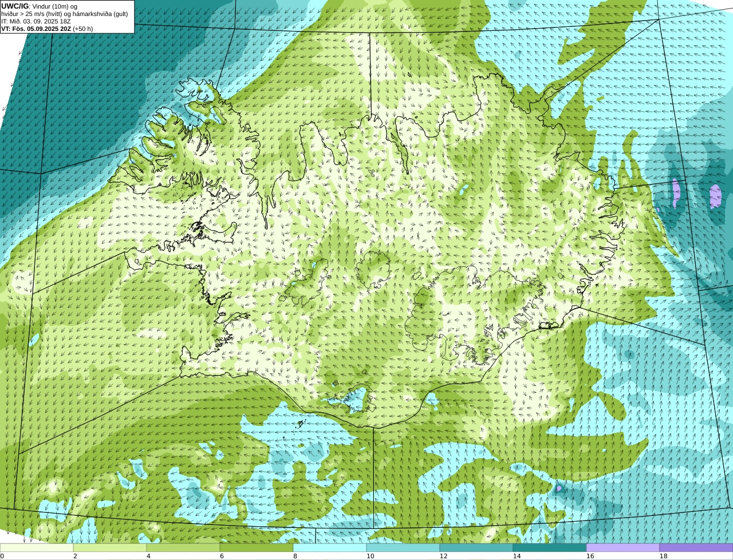Click the legend scale label '14'
This screenshot has height=560, width=733.
pyautogui.click(x=517, y=556)
